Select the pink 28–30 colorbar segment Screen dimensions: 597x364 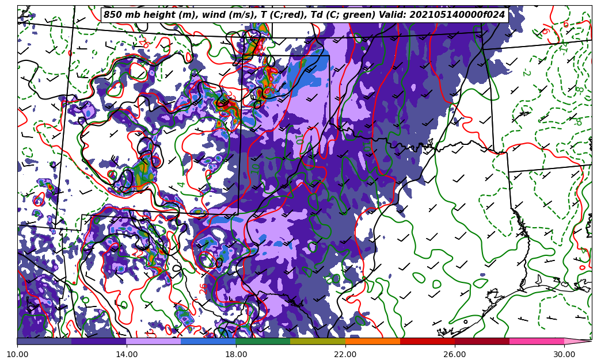(537, 341)
